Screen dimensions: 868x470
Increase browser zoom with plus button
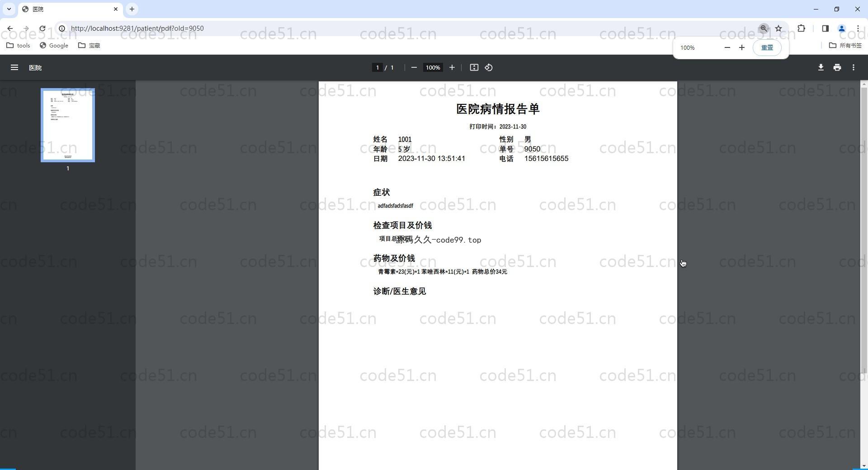point(741,47)
